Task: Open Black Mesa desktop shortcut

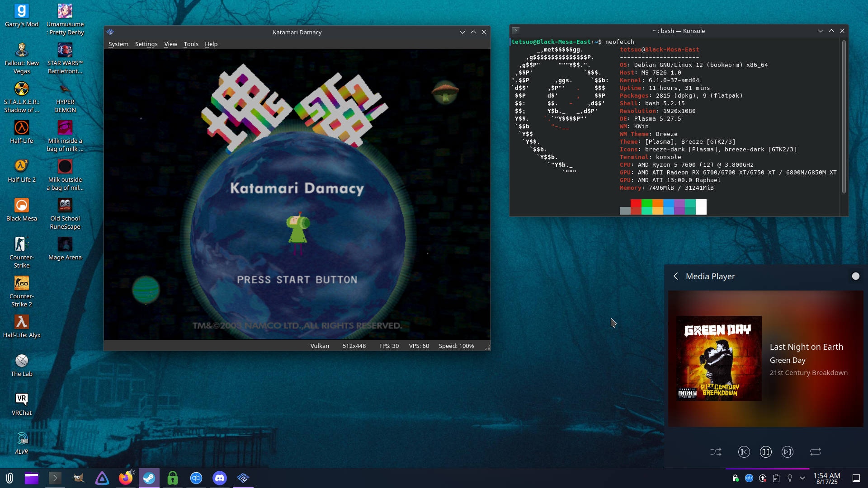Action: (x=22, y=210)
